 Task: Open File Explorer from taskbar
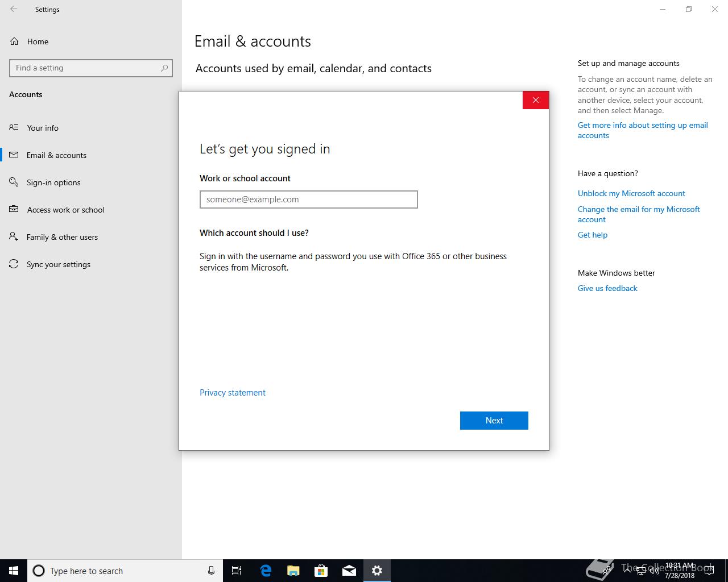pos(293,571)
